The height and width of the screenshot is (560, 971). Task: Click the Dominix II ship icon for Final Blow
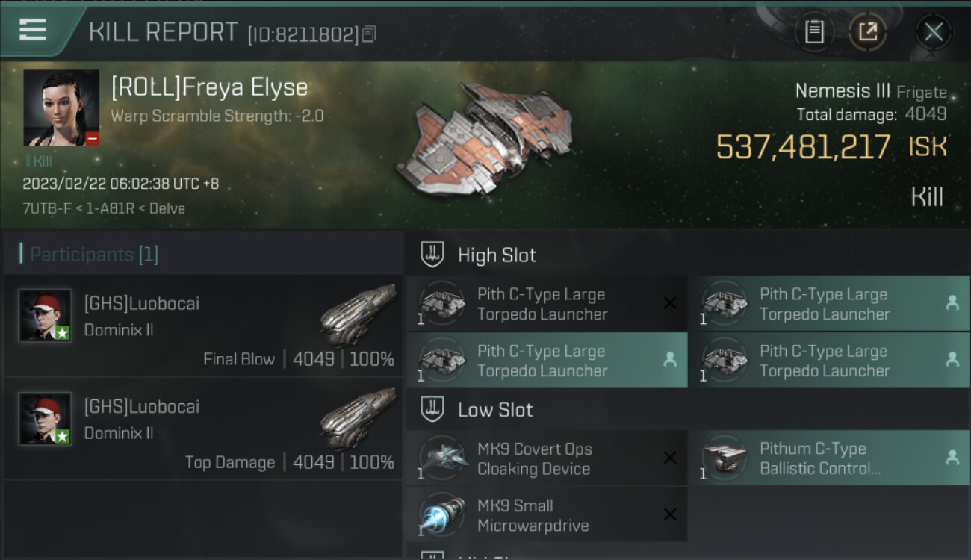pyautogui.click(x=359, y=314)
